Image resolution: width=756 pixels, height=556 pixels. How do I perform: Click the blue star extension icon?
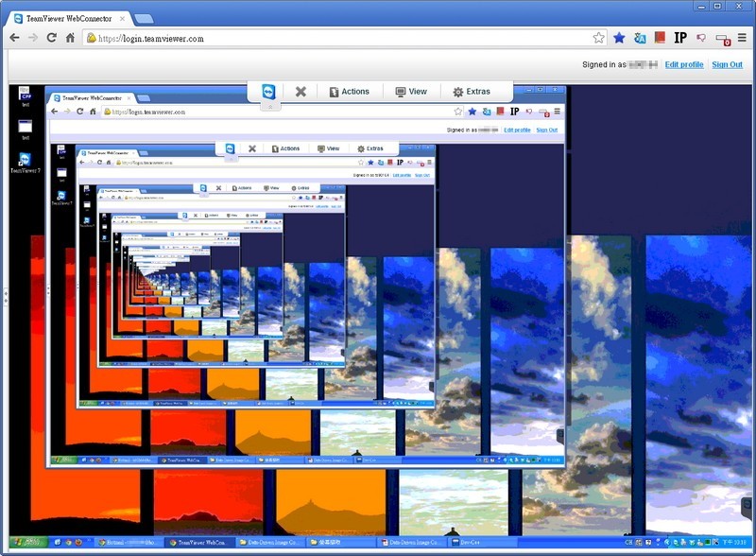pos(619,38)
